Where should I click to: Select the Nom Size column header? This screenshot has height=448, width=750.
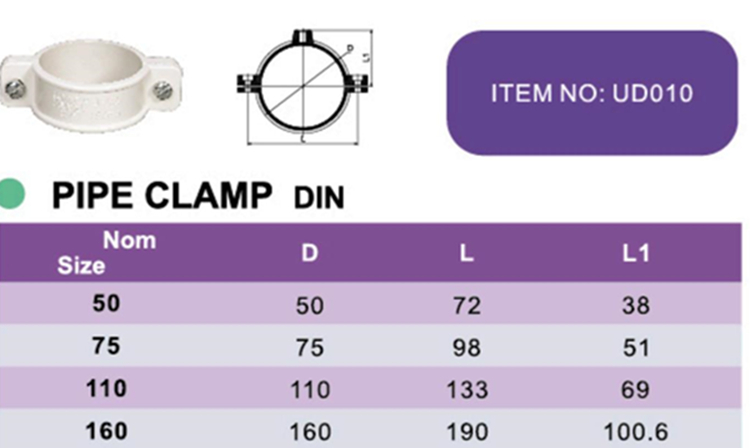105,252
